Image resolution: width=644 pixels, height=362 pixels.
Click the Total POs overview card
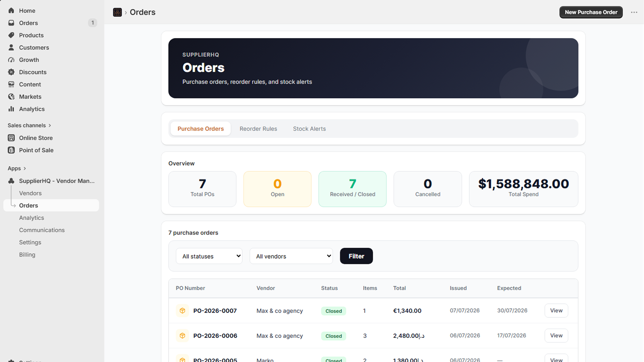202,189
